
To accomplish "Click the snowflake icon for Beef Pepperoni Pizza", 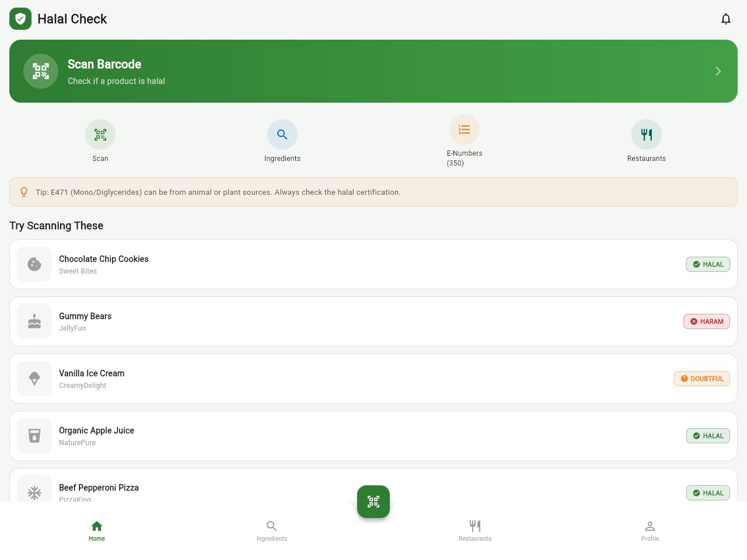I will [x=34, y=493].
